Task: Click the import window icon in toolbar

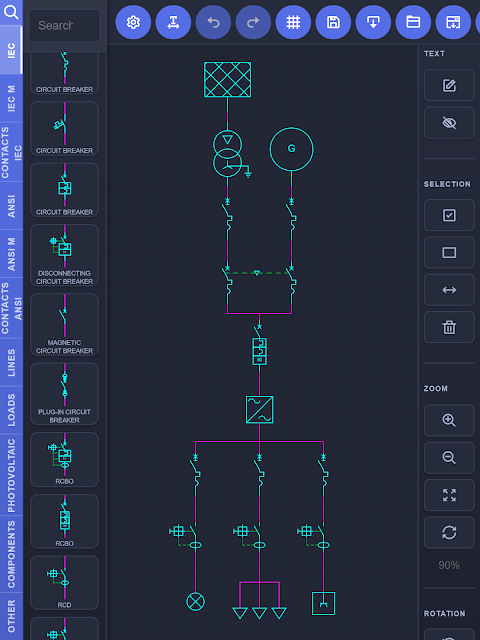Action: [x=453, y=22]
